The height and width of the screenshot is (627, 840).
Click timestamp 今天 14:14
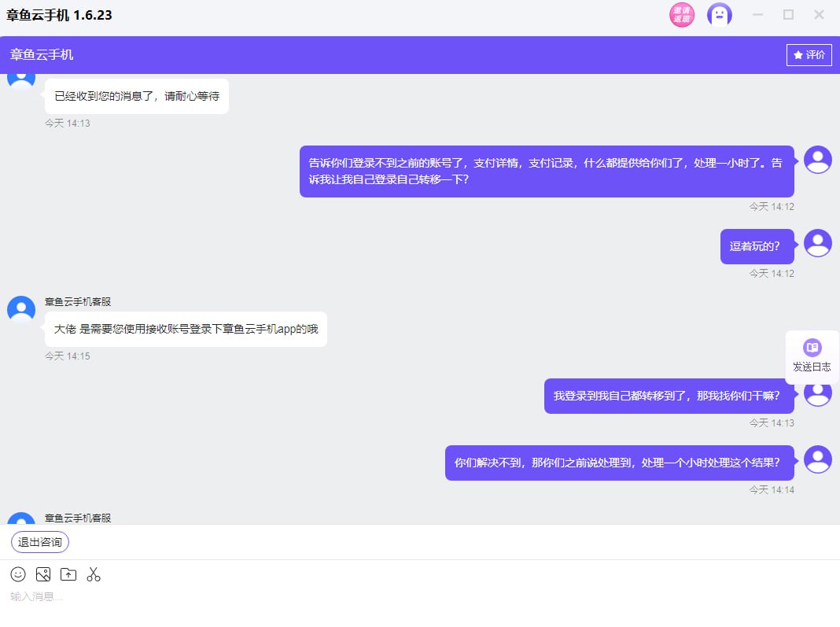click(772, 490)
